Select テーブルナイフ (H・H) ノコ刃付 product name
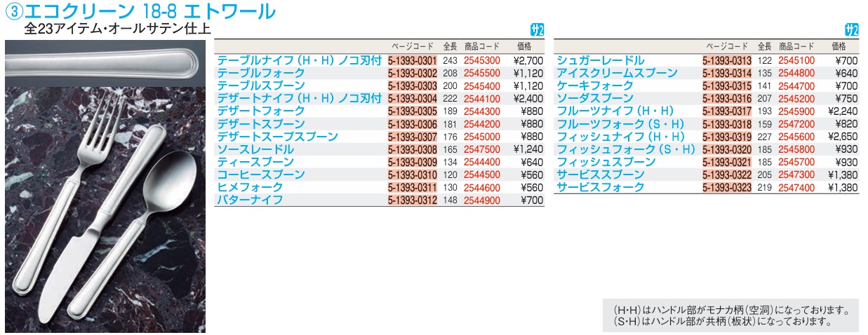 [x=300, y=61]
